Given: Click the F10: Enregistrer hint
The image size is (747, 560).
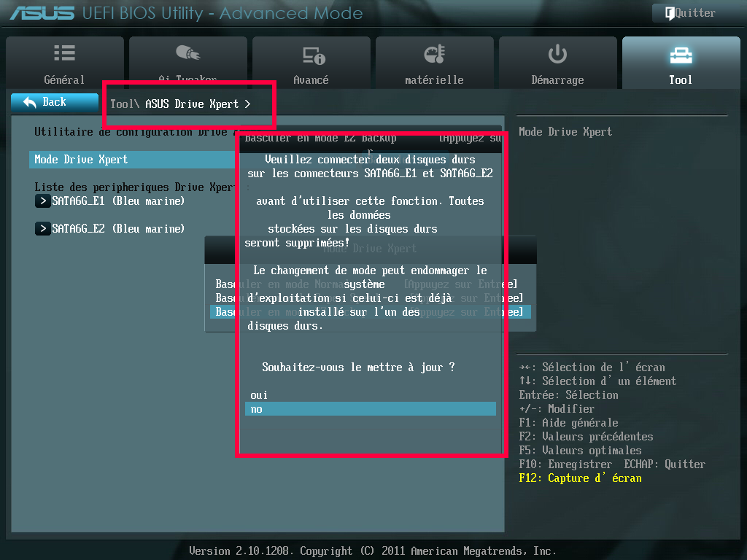Looking at the screenshot, I should coord(565,464).
